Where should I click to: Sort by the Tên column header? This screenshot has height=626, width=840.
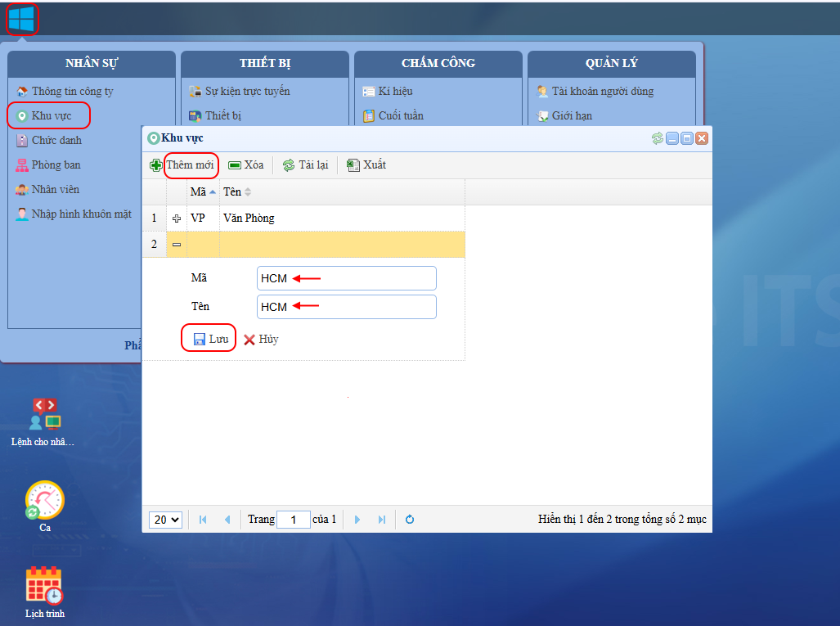(232, 191)
